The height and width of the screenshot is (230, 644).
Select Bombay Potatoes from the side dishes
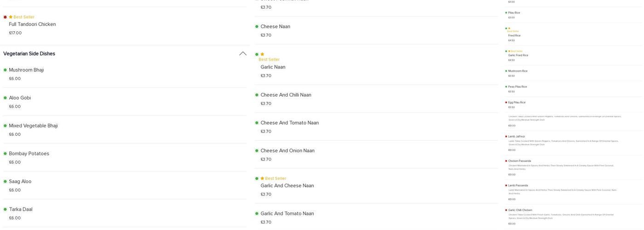tap(29, 154)
